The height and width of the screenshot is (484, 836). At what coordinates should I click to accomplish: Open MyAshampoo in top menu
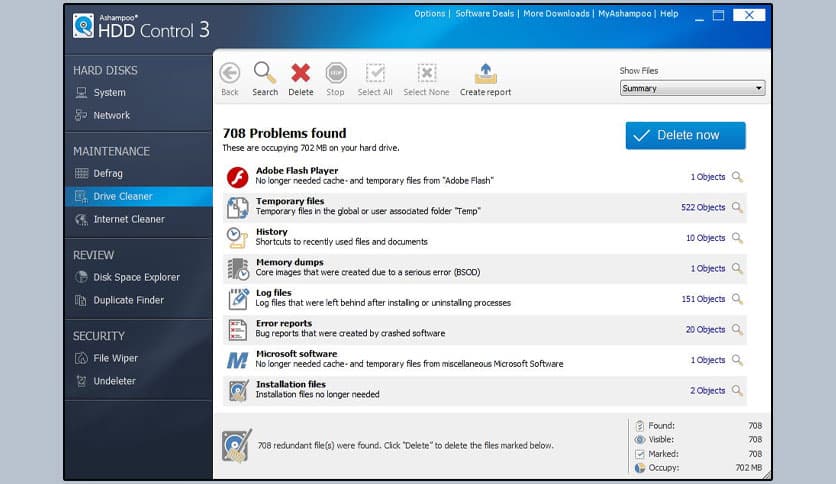tap(625, 13)
